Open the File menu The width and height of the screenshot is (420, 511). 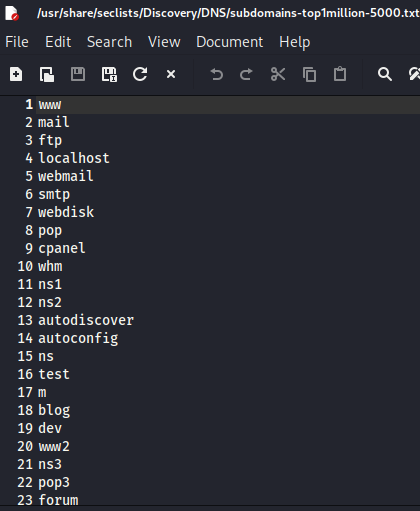pyautogui.click(x=17, y=42)
